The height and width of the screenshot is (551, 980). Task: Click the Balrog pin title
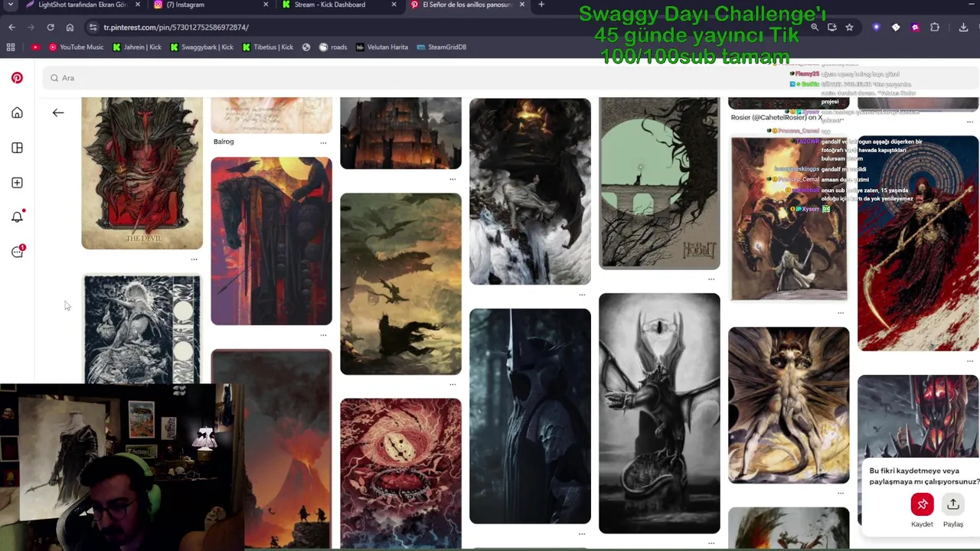click(224, 142)
